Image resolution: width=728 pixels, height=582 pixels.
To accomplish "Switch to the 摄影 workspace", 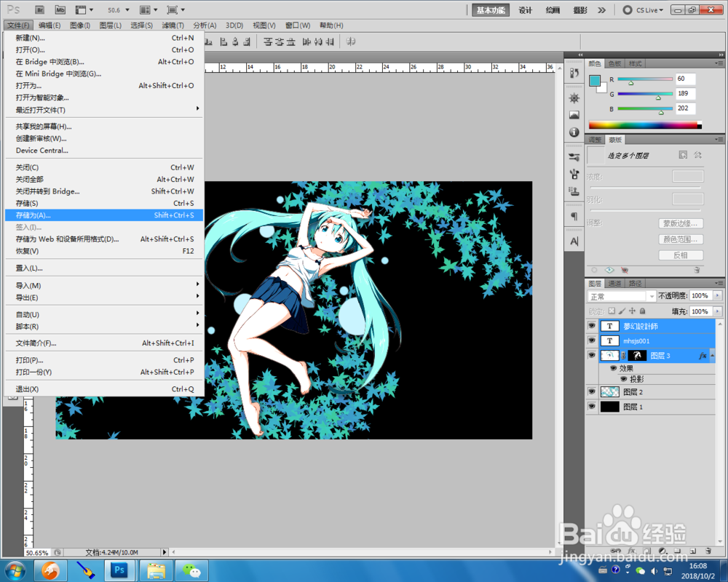I will [580, 10].
